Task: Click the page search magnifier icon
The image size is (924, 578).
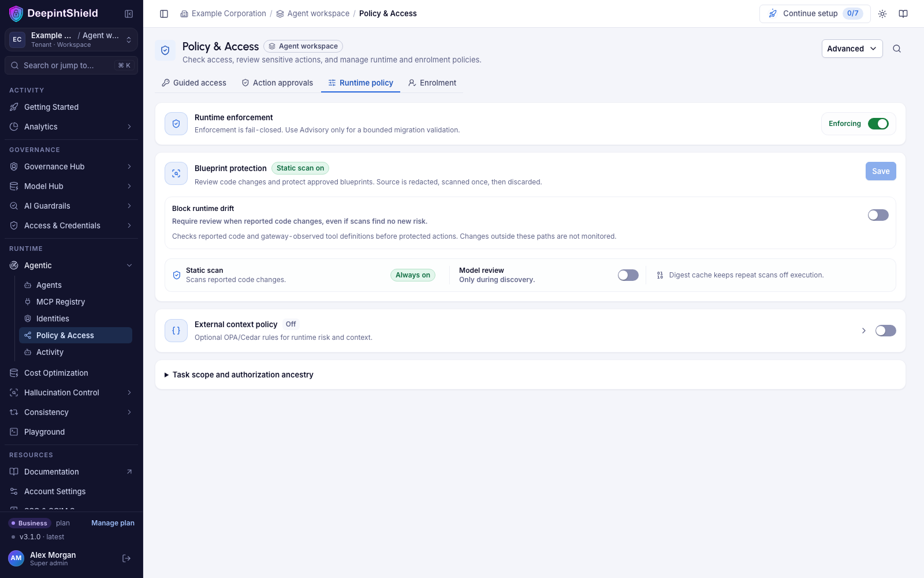Action: pos(897,49)
